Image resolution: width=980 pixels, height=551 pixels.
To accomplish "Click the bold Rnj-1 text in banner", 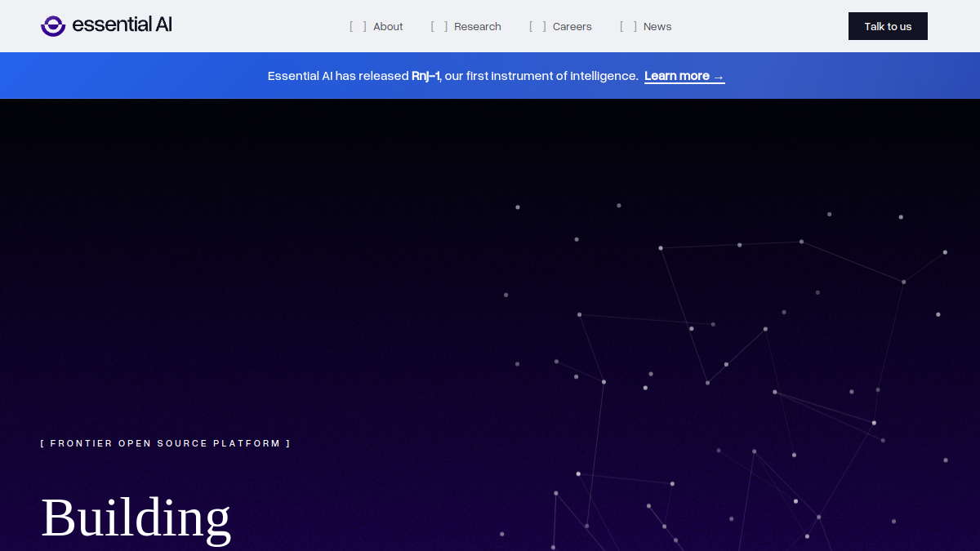I will click(425, 76).
